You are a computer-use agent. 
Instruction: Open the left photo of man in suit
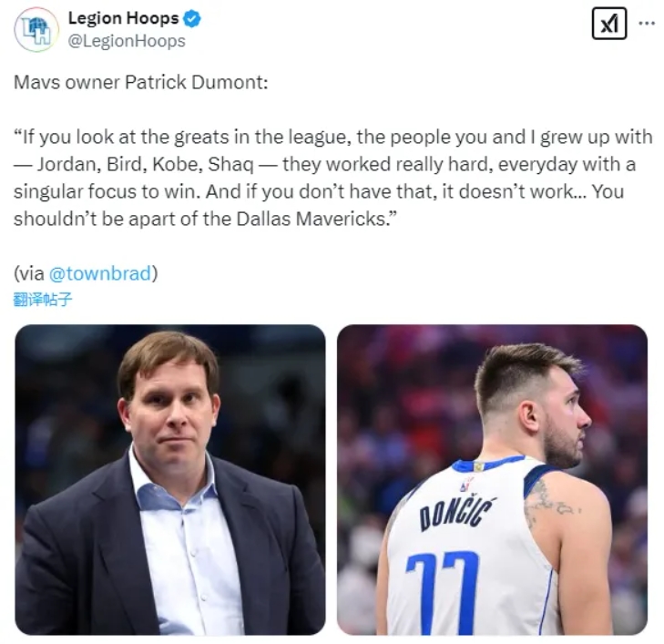(170, 480)
